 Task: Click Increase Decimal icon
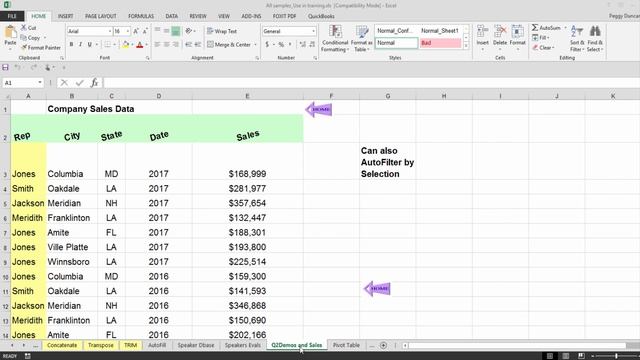coord(302,44)
